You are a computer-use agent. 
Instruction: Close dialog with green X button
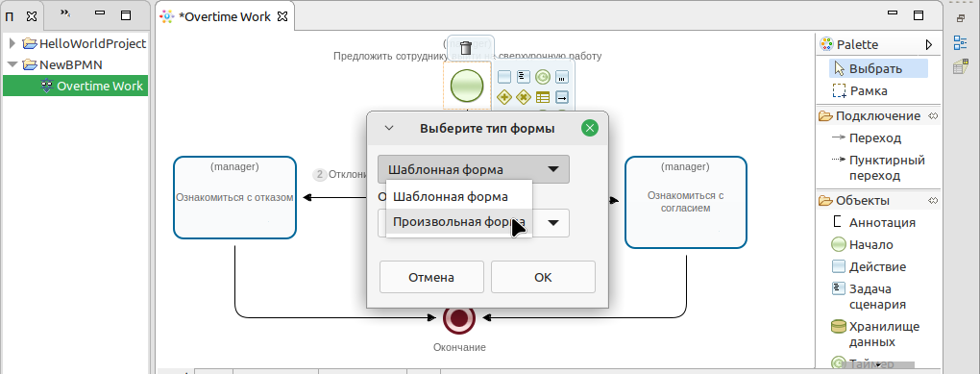coord(589,128)
